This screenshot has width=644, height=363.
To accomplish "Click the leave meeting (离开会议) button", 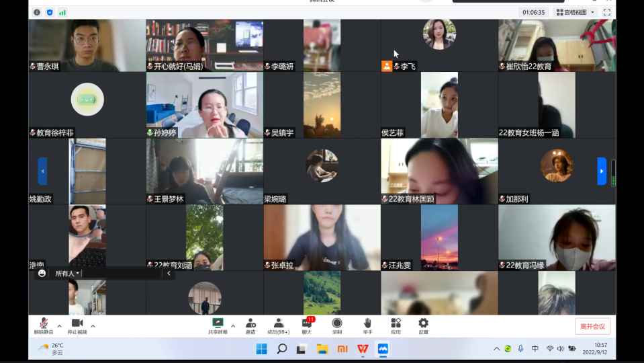I will (x=592, y=326).
